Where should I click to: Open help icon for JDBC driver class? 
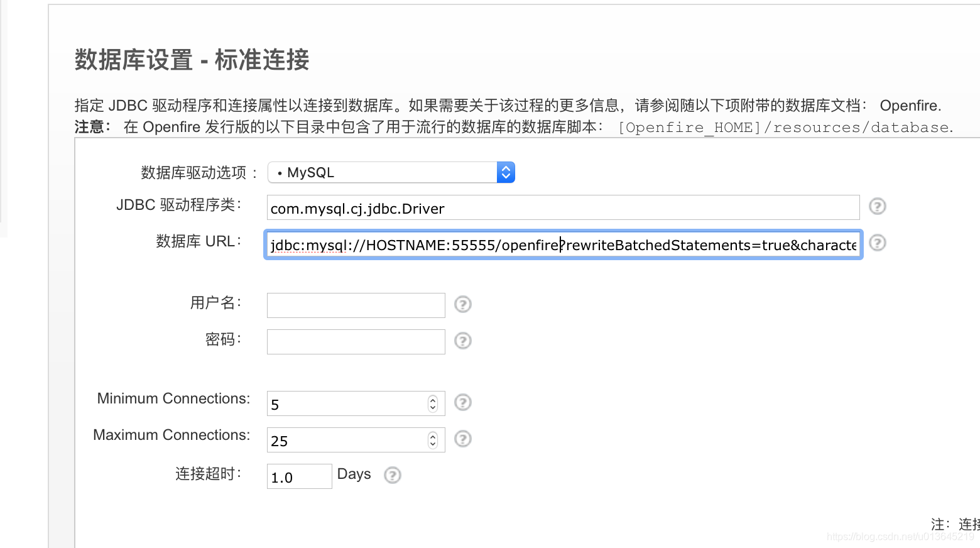tap(877, 206)
